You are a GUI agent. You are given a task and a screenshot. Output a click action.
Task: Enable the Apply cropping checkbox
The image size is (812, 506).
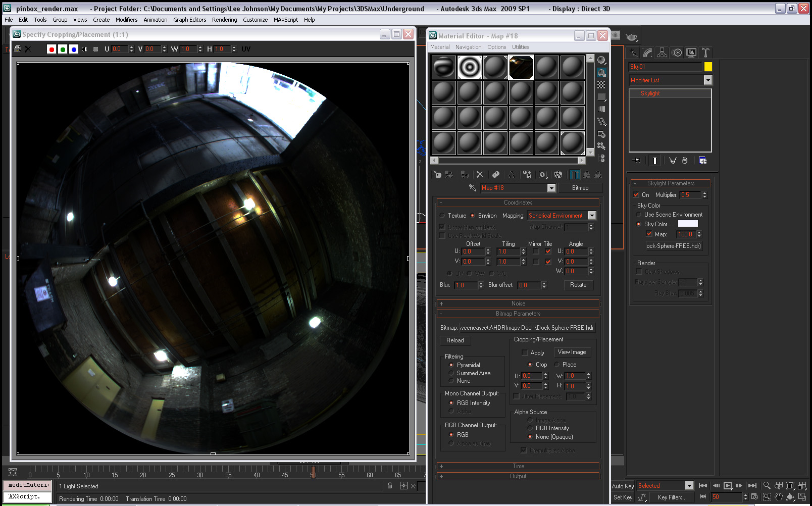pyautogui.click(x=525, y=353)
